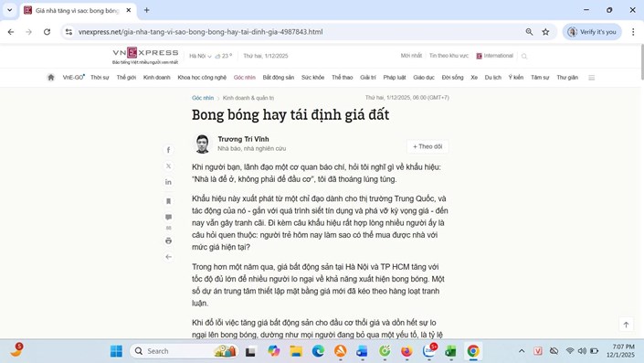Save article with the bookmark icon
Screen dimensions: 644x363
[x=168, y=201]
